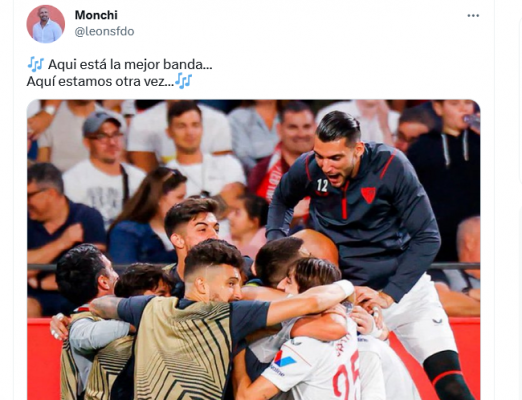Open the 'Monchi' display name link
This screenshot has height=400, width=522.
click(96, 15)
